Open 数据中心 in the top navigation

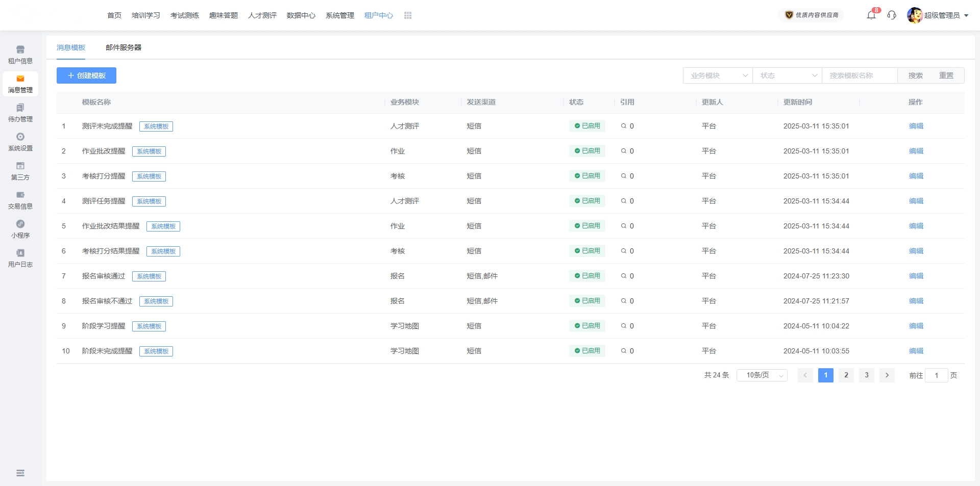point(301,15)
